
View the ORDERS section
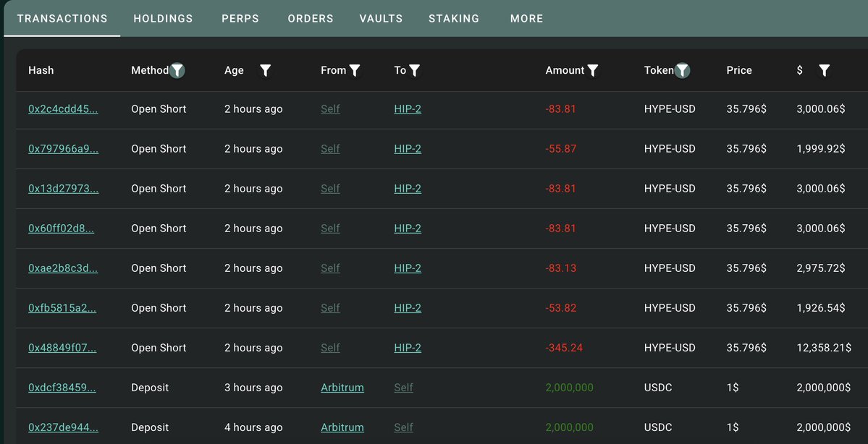[x=310, y=18]
